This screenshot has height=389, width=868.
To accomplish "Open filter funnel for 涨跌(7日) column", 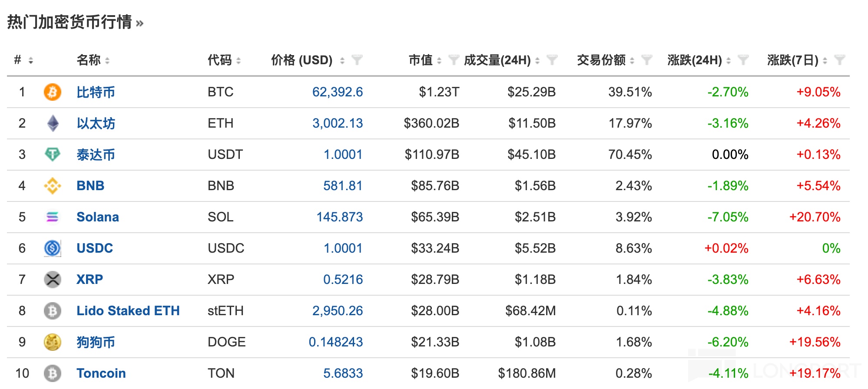I will coord(839,60).
